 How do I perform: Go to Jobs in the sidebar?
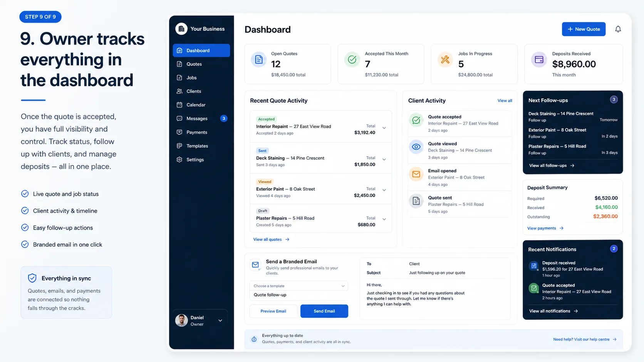pos(201,78)
